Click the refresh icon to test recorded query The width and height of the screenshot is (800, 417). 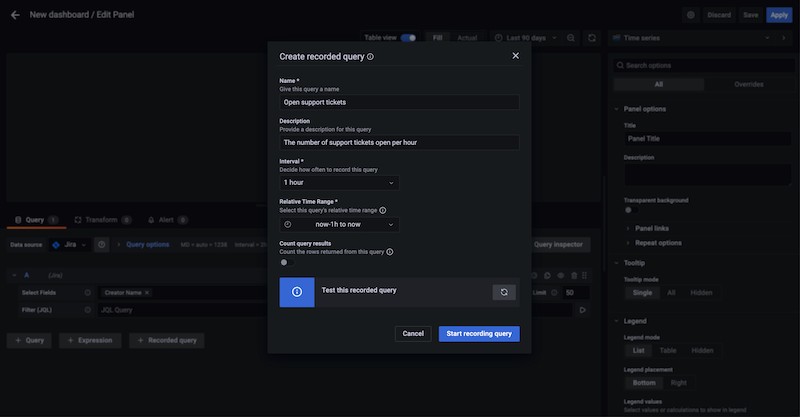504,292
